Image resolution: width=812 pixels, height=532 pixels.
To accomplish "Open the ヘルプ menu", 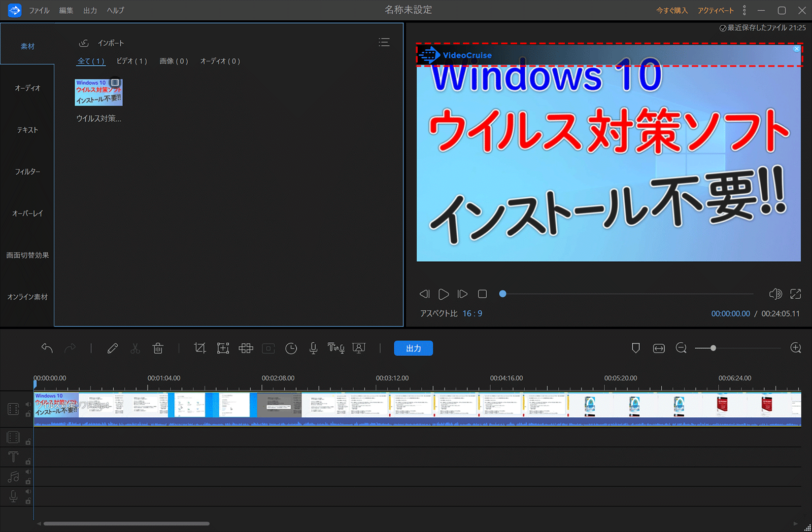I will coord(115,10).
